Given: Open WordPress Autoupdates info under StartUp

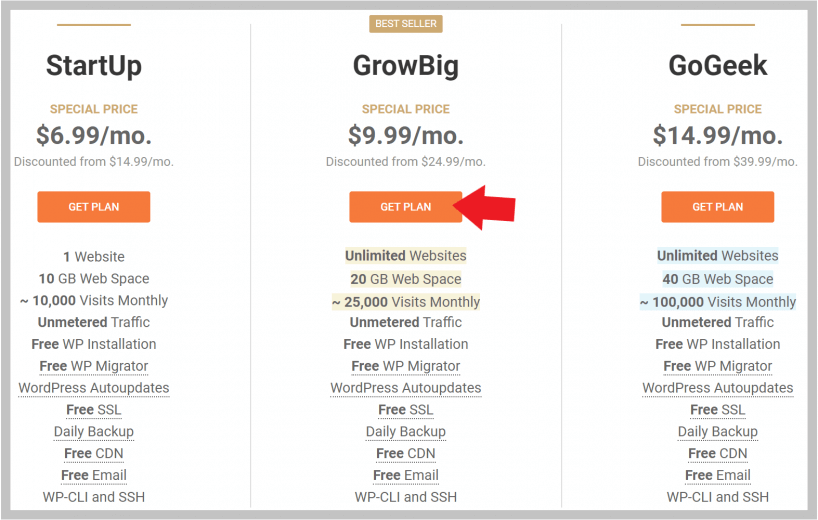Looking at the screenshot, I should pos(94,388).
